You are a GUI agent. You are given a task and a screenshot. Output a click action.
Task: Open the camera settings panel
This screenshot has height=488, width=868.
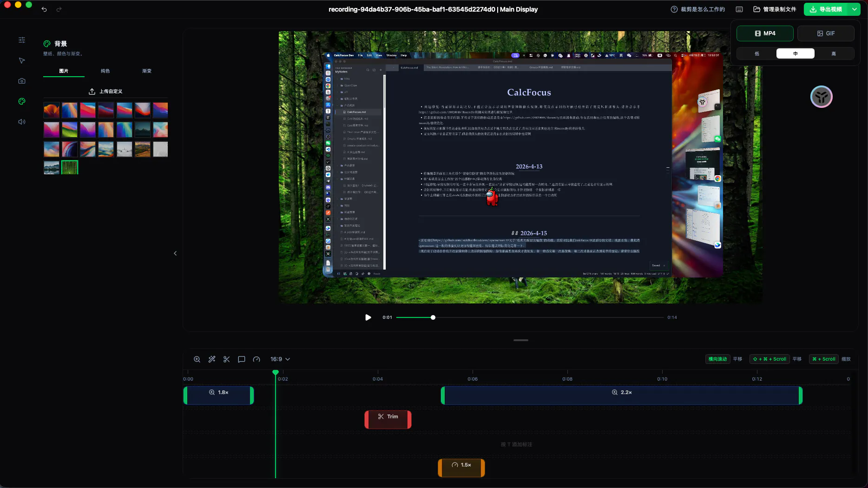pos(22,81)
